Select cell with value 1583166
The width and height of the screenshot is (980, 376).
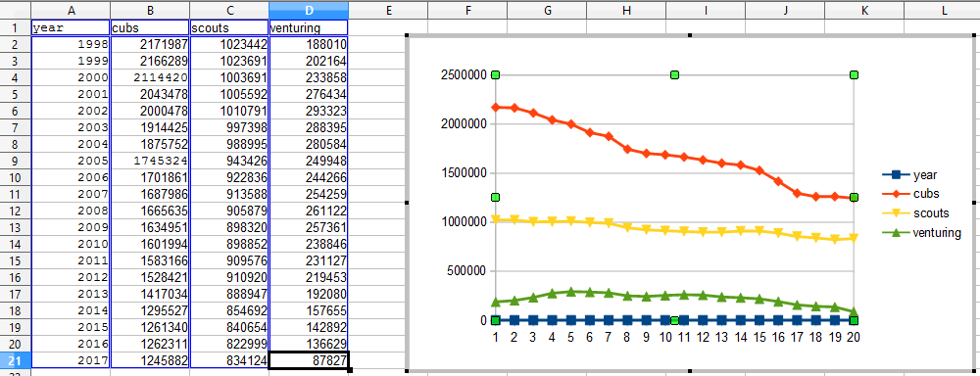click(x=150, y=260)
